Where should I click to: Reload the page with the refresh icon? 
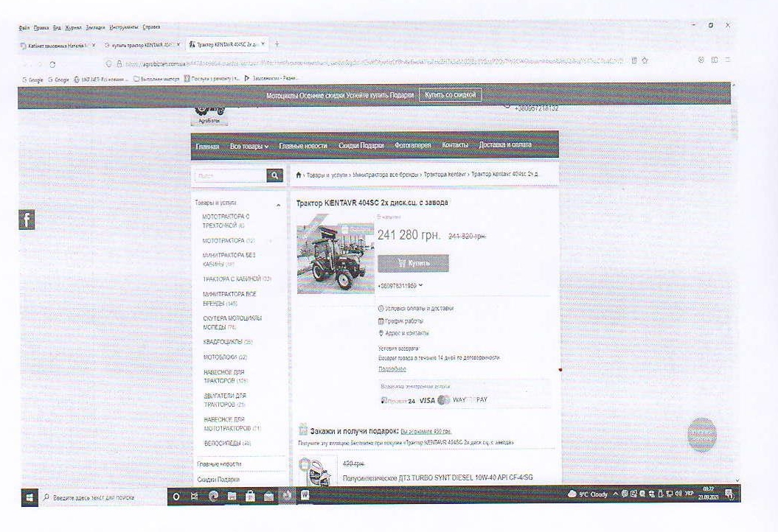pyautogui.click(x=52, y=64)
